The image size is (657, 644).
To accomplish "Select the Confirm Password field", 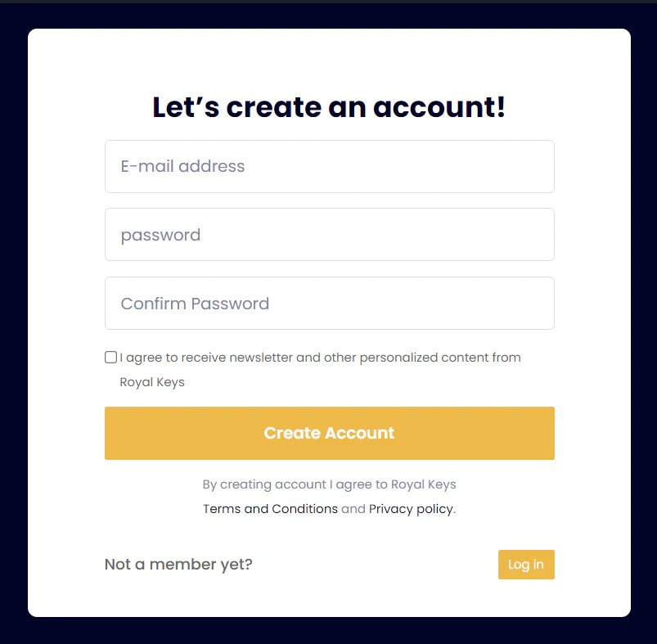I will point(329,304).
